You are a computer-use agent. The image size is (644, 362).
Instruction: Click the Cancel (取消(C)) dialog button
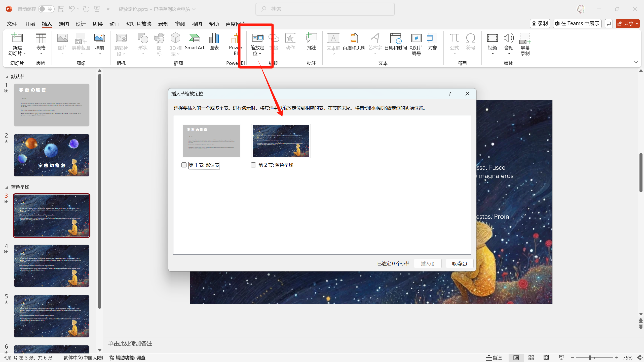click(460, 263)
